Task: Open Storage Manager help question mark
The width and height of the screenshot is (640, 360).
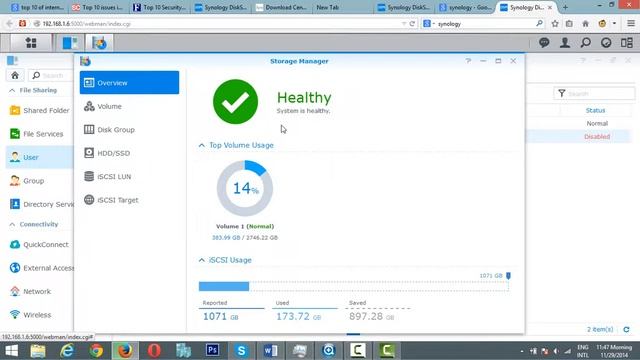Action: pyautogui.click(x=468, y=61)
